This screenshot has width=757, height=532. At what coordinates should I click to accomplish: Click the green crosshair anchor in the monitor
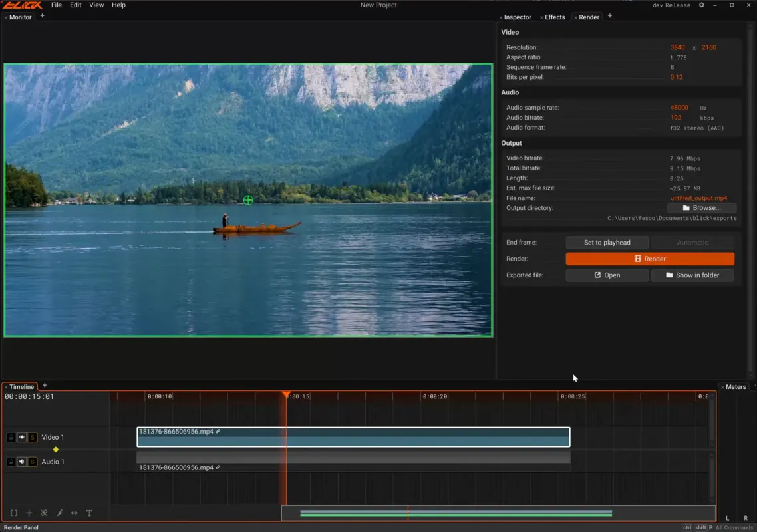click(248, 200)
